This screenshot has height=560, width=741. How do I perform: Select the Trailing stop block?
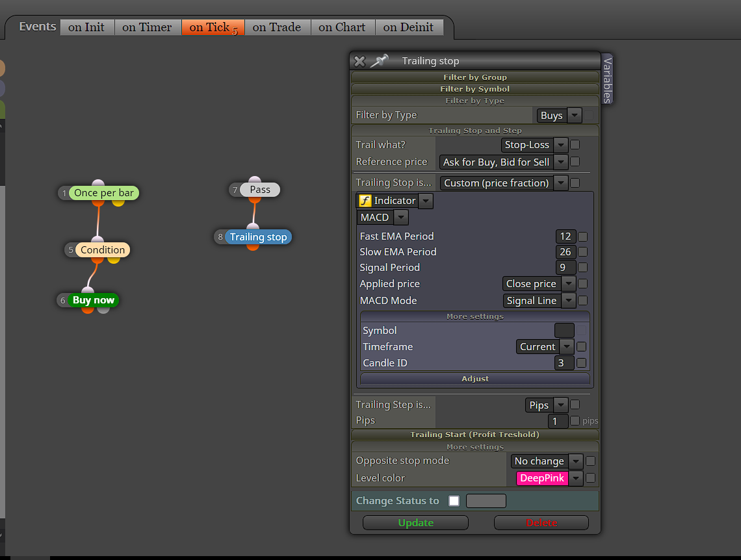click(x=259, y=237)
